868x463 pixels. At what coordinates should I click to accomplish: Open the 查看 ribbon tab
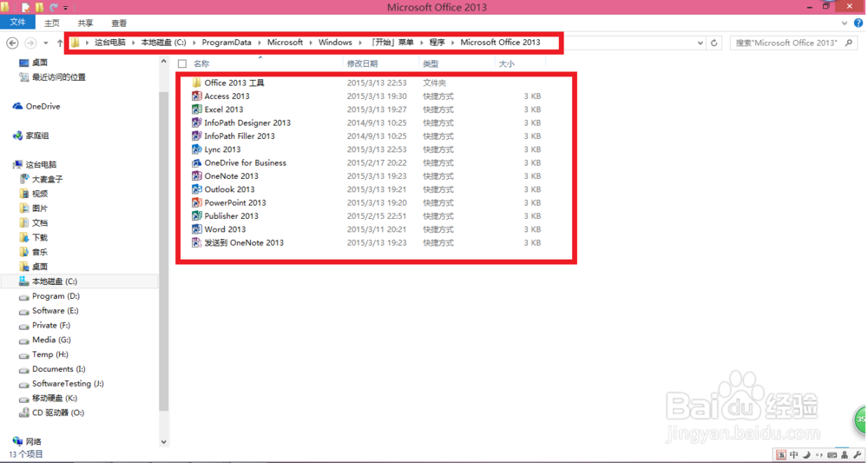pos(119,23)
